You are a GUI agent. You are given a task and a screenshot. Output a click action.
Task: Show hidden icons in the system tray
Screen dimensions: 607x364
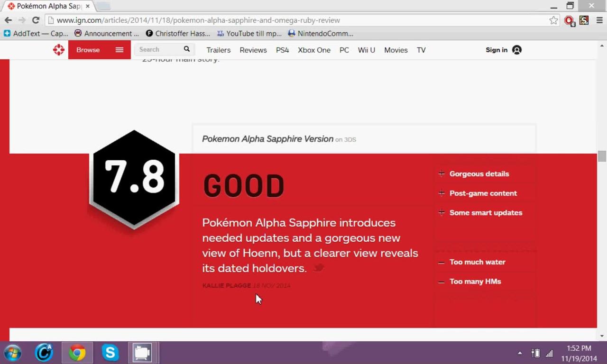click(520, 353)
